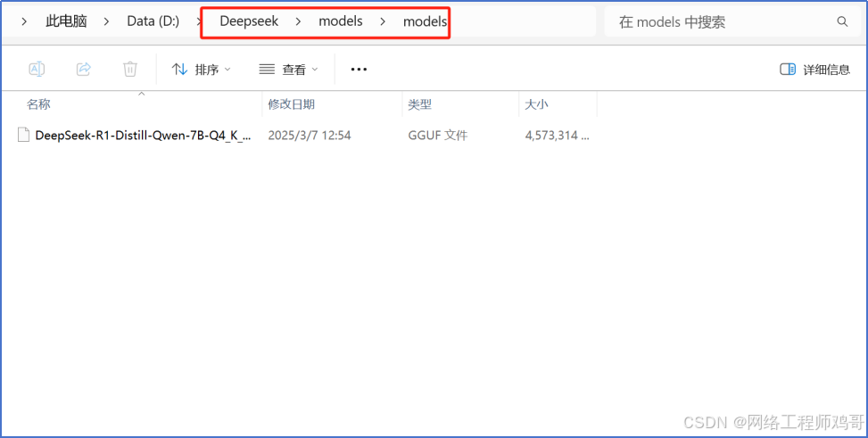Click the GGUF 文件 type cell
Screen dimensions: 868x438
(x=438, y=135)
